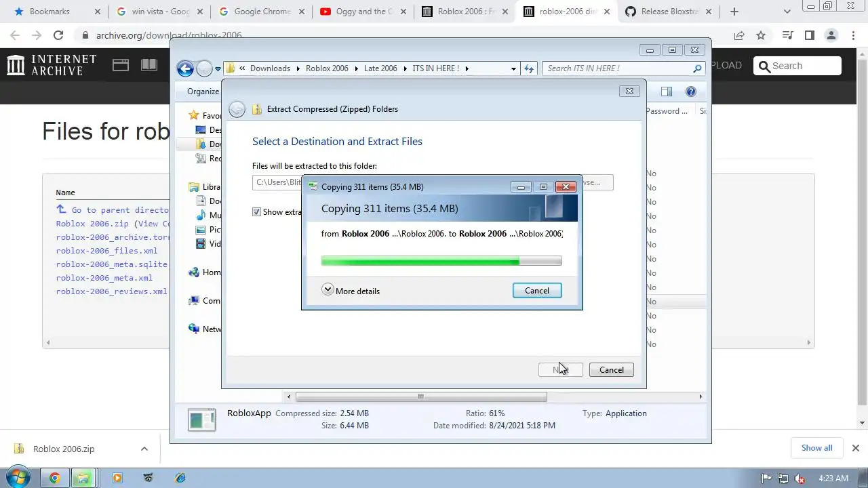Image resolution: width=868 pixels, height=488 pixels.
Task: Click the Internet Archive logo
Action: tap(52, 65)
